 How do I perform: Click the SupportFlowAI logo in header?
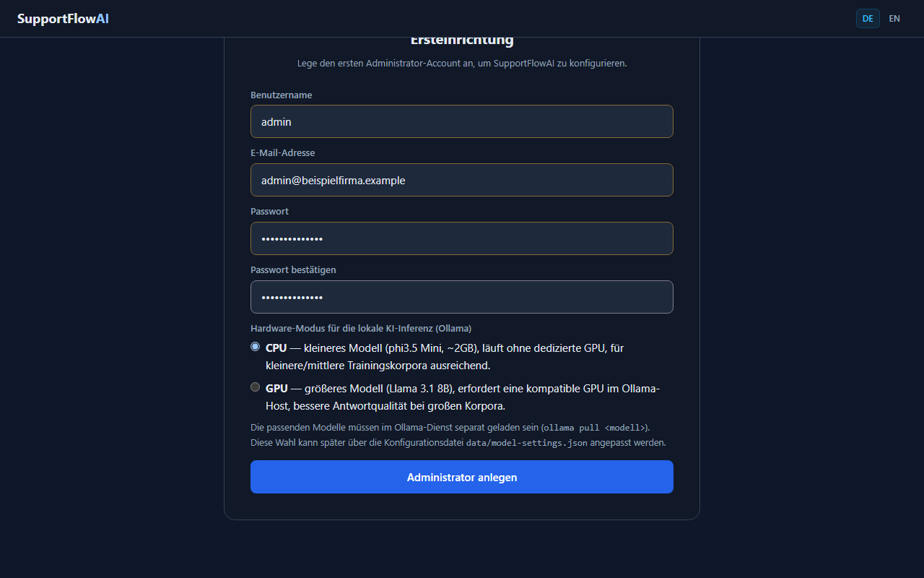pos(63,19)
